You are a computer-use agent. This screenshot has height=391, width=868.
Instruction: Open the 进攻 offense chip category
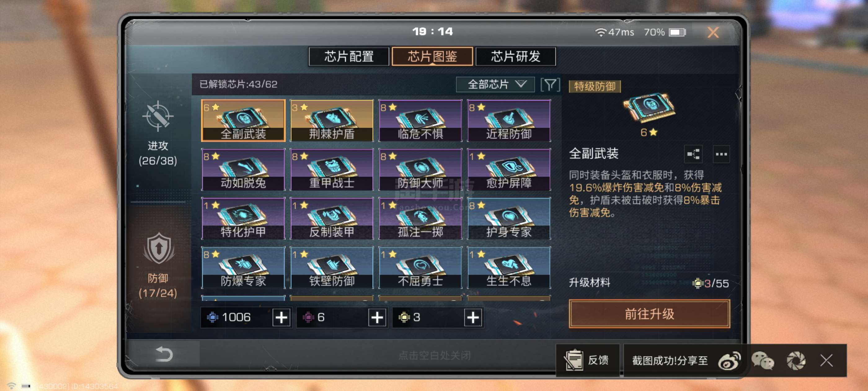coord(158,133)
